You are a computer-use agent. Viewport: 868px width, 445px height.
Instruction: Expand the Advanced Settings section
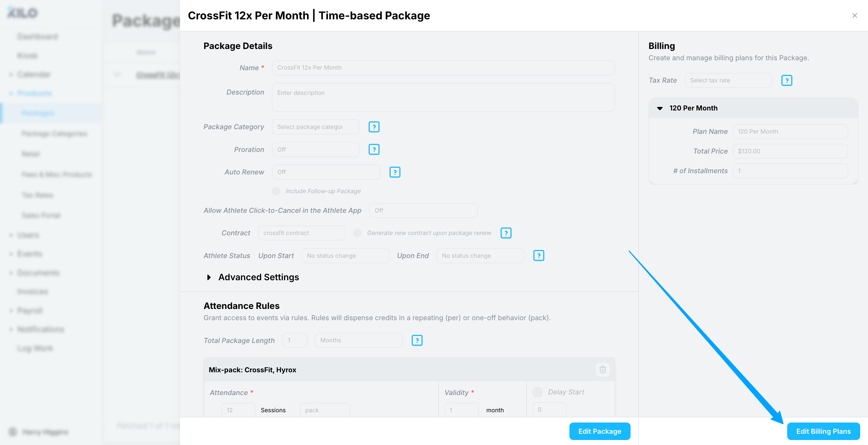click(x=209, y=277)
